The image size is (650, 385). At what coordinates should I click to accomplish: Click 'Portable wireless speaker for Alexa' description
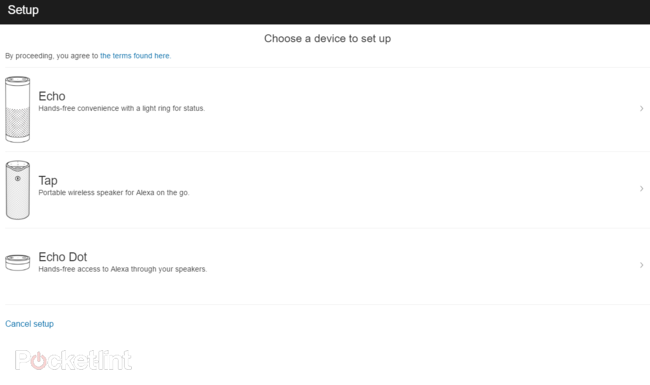pos(114,192)
